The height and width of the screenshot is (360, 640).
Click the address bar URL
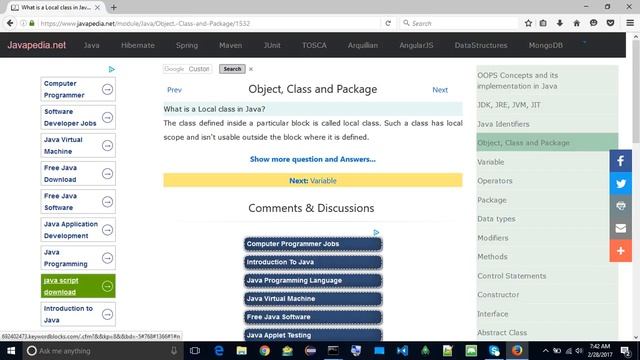click(x=145, y=23)
